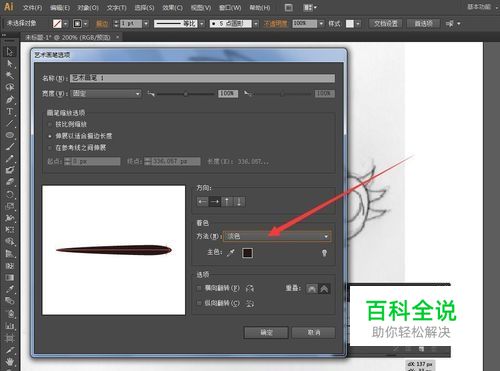Switch to the 未标题-1 document tab
500x371 pixels.
(68, 37)
